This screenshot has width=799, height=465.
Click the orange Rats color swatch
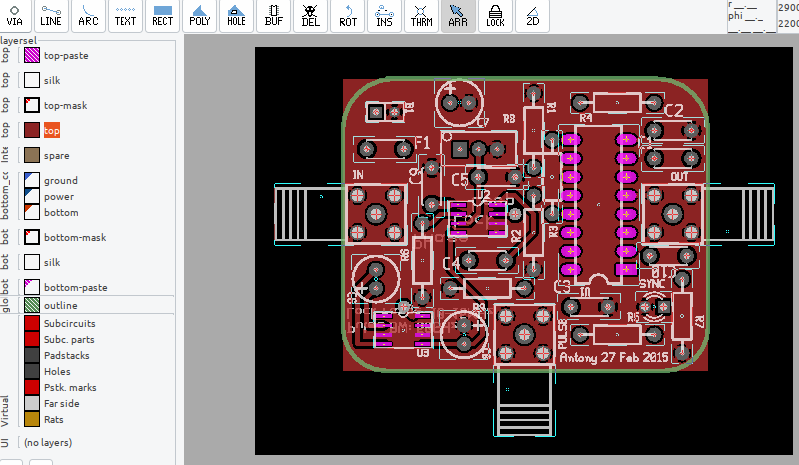coord(32,419)
